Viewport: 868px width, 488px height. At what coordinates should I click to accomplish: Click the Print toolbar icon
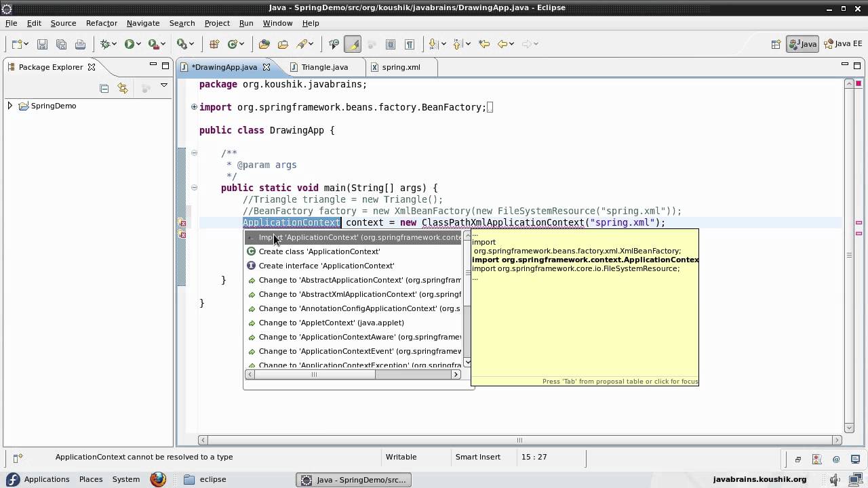click(80, 44)
